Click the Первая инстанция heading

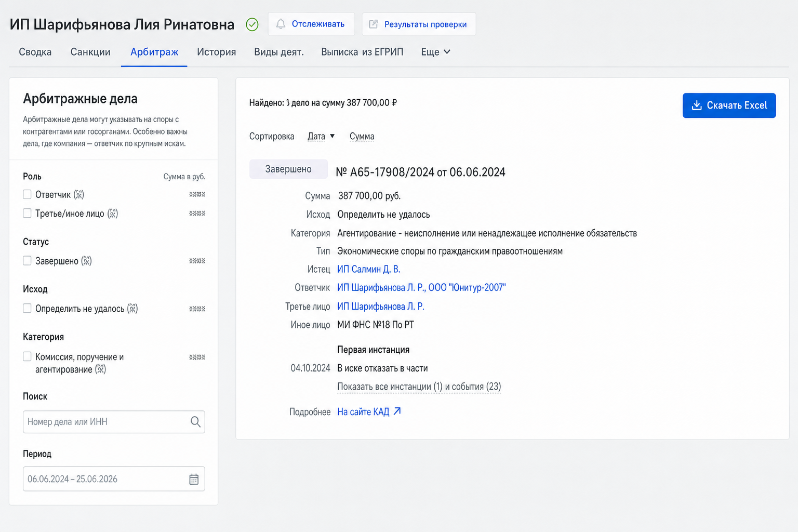coord(373,350)
